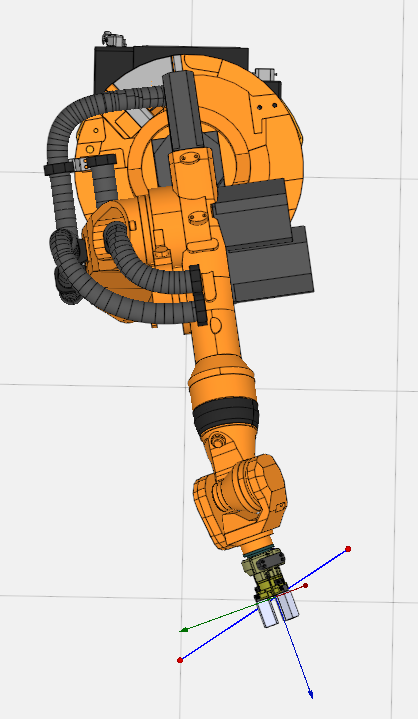418x719 pixels.
Task: Select the robot's orange wrist joint housing
Action: [241, 503]
